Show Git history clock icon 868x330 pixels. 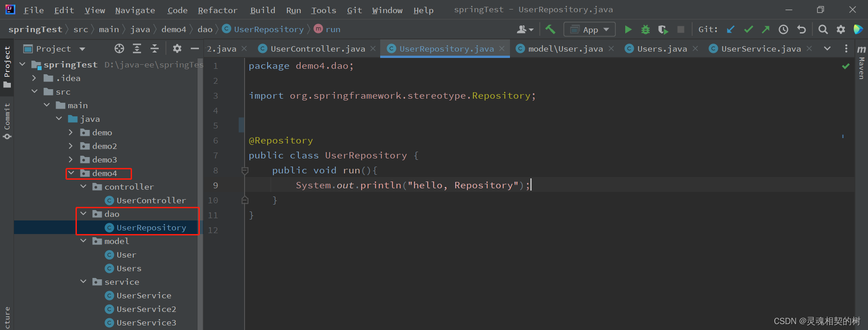(x=783, y=29)
